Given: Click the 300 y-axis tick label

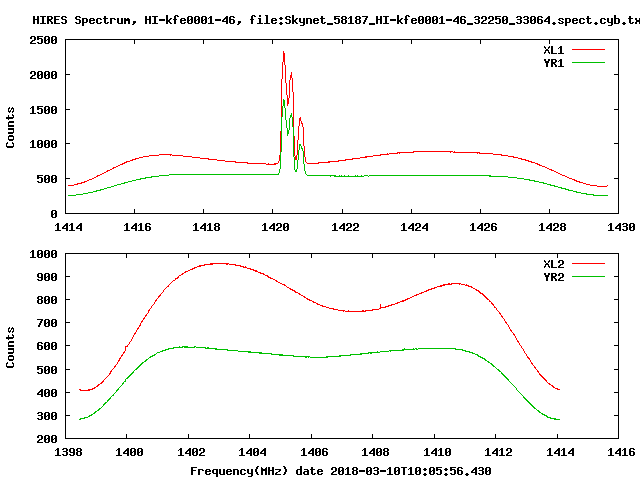Looking at the screenshot, I should 47,416.
